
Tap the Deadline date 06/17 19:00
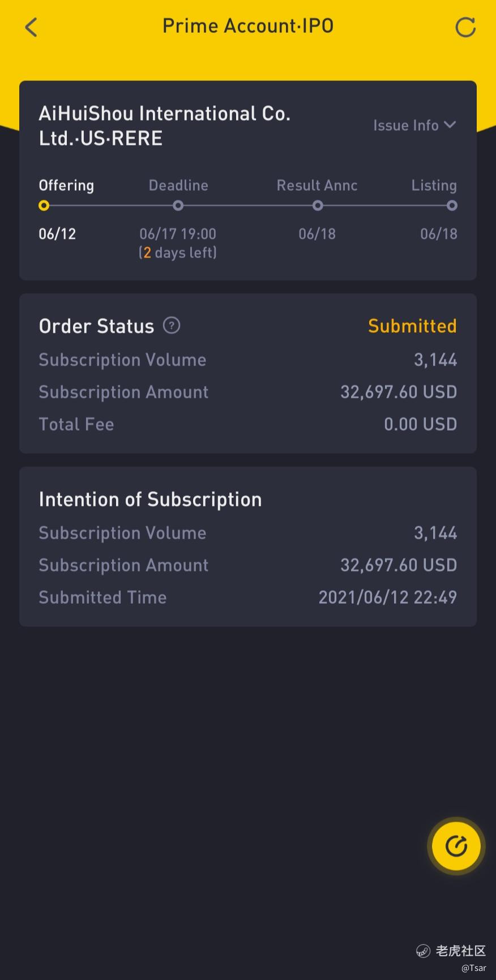[178, 234]
